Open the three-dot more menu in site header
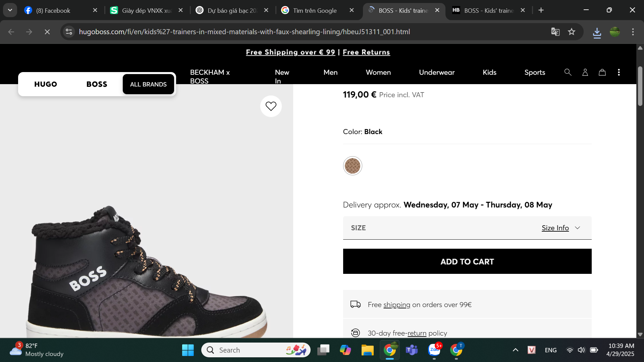The width and height of the screenshot is (644, 362). (619, 72)
